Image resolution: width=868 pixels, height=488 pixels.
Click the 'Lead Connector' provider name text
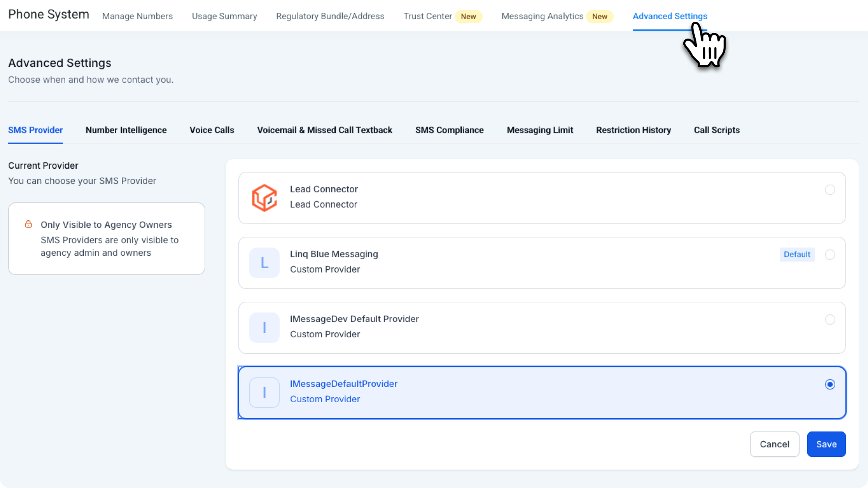point(324,189)
